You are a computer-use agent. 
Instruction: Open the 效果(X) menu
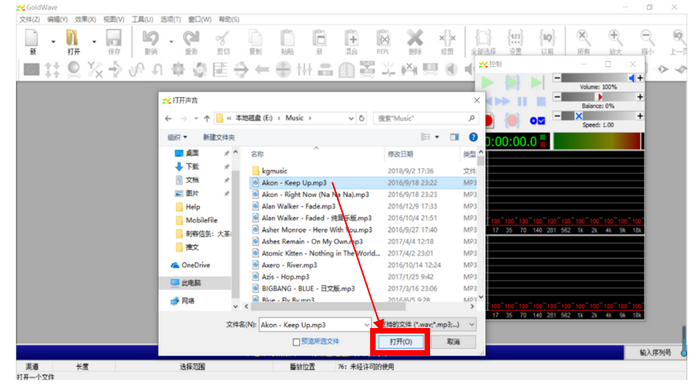pyautogui.click(x=85, y=19)
